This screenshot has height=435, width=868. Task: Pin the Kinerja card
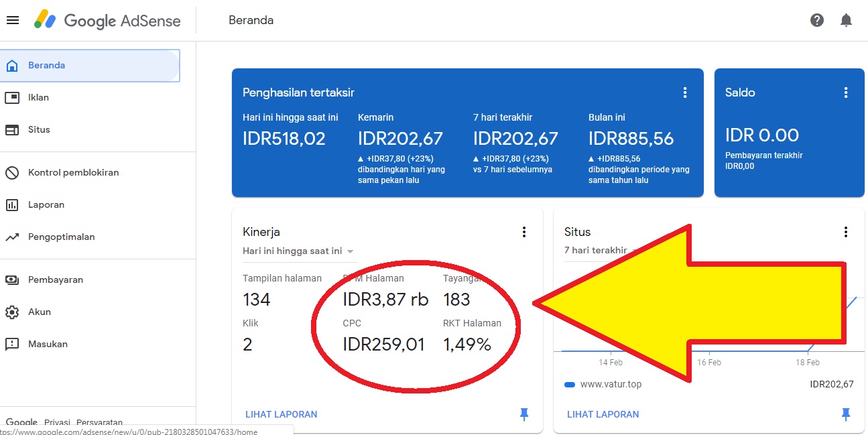coord(524,414)
